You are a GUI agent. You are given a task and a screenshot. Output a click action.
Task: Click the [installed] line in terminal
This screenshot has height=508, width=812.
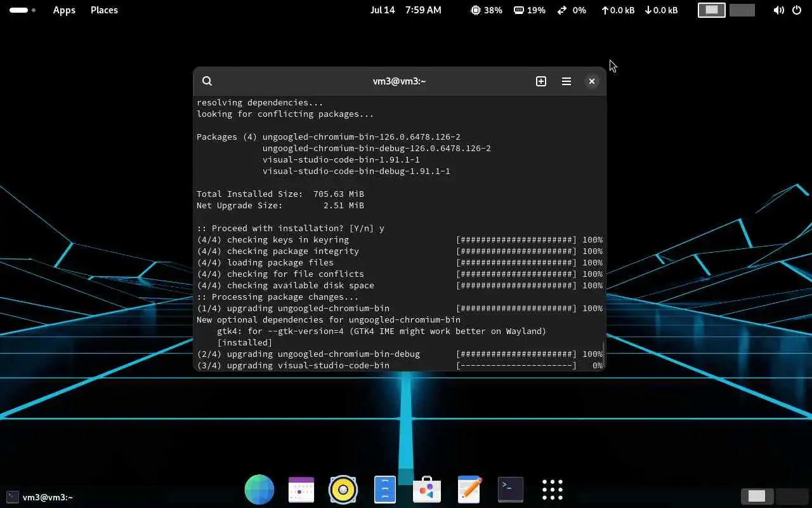[x=245, y=343]
